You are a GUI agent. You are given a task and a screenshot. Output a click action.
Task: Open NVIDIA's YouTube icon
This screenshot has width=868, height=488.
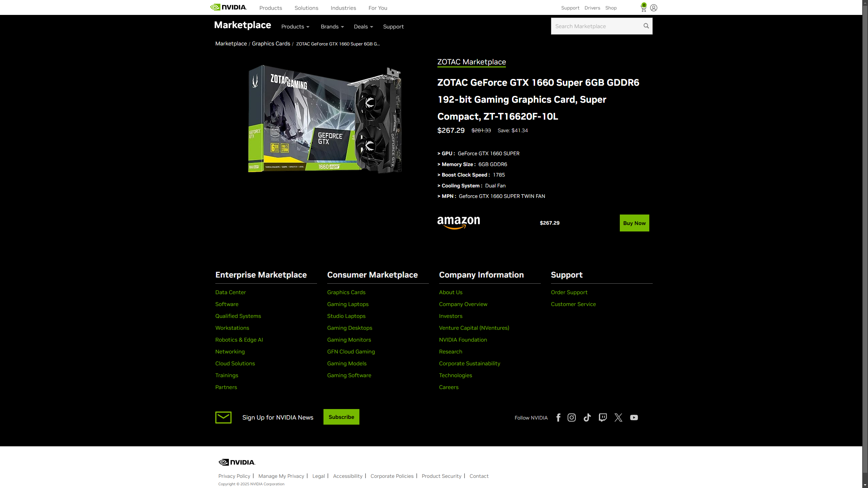(634, 418)
